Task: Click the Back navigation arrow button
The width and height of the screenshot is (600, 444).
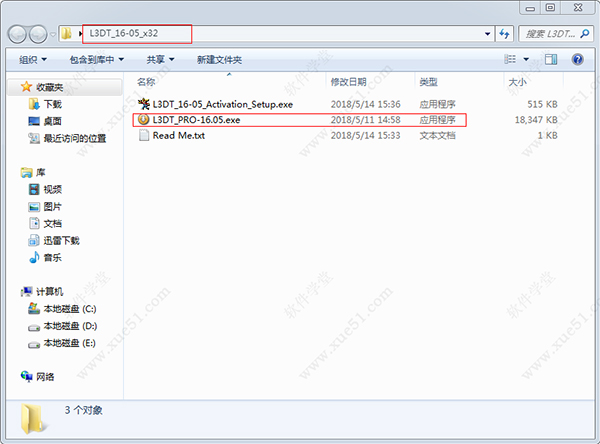Action: [x=17, y=34]
